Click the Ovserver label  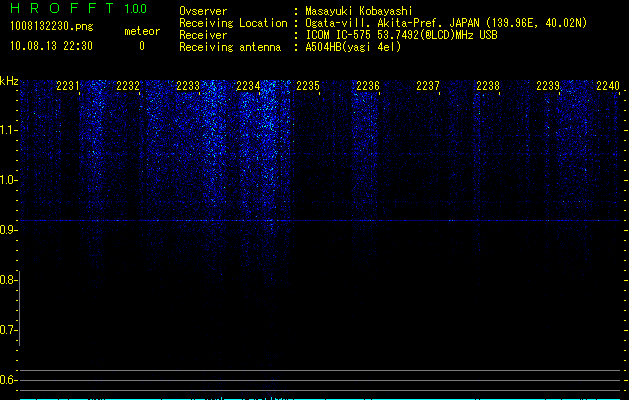point(203,11)
